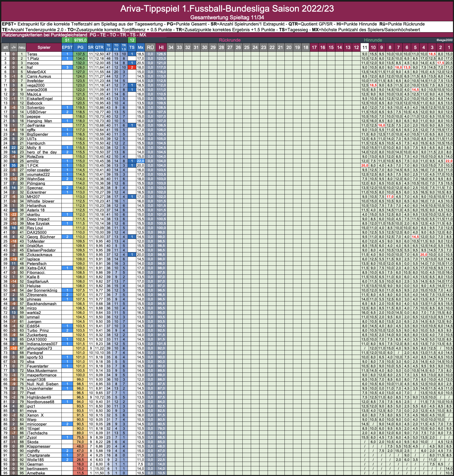
Task: Select player name 'Max.Mustermann'
Action: tap(42, 370)
